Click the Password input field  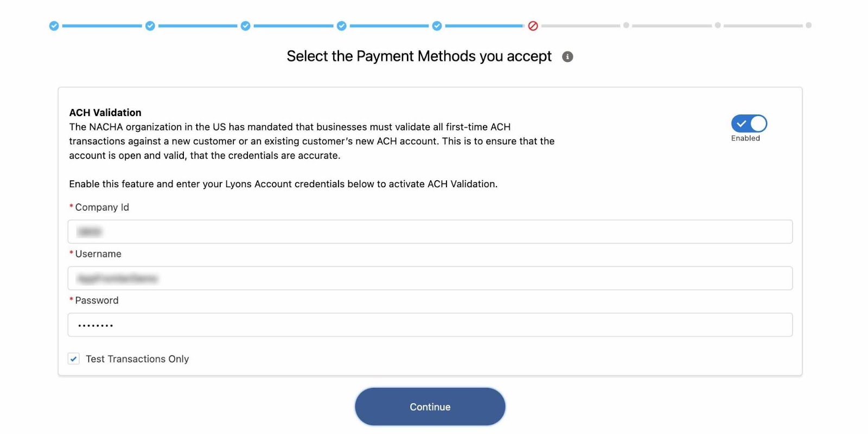[x=430, y=324]
